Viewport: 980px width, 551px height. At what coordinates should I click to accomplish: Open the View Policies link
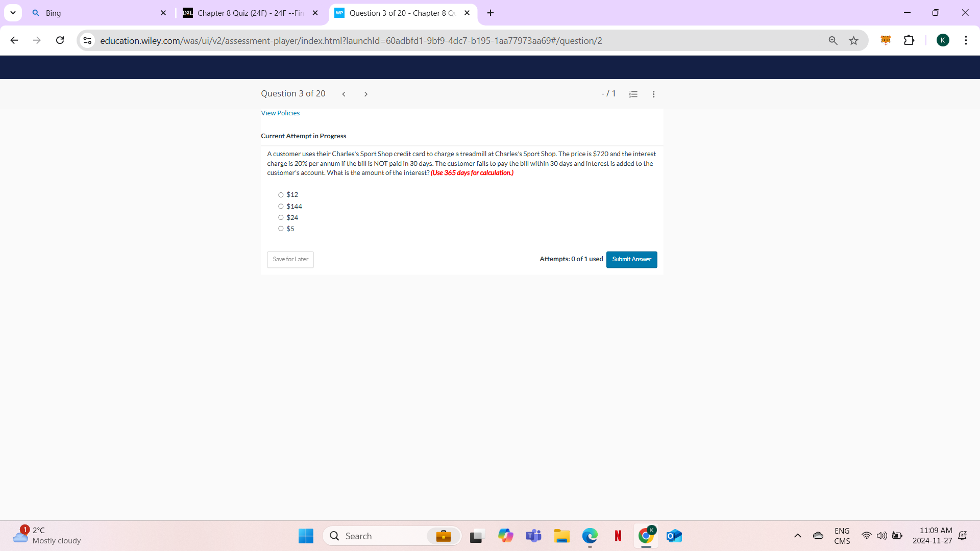point(280,113)
